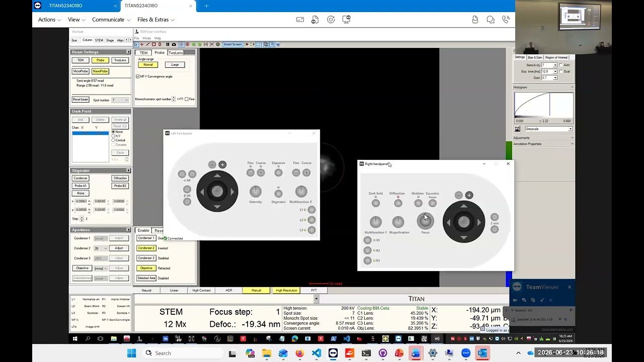Image resolution: width=644 pixels, height=362 pixels.
Task: Expand the Adjustments section
Action: click(x=543, y=138)
